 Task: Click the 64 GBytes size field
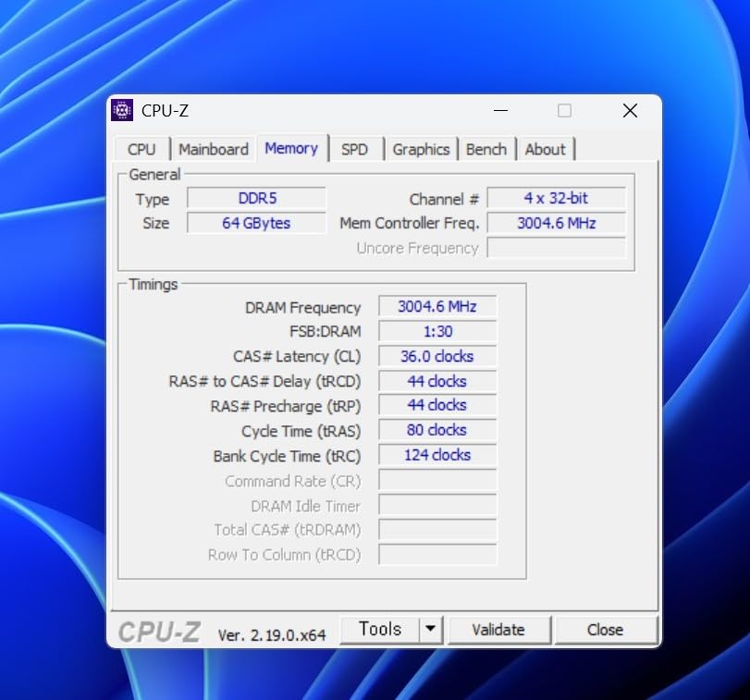coord(257,223)
